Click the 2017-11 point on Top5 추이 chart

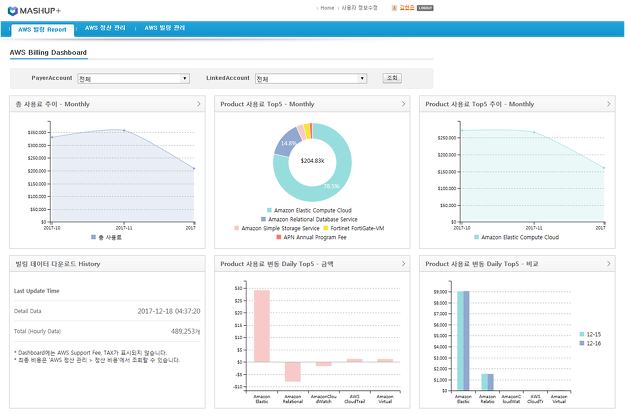[x=534, y=132]
